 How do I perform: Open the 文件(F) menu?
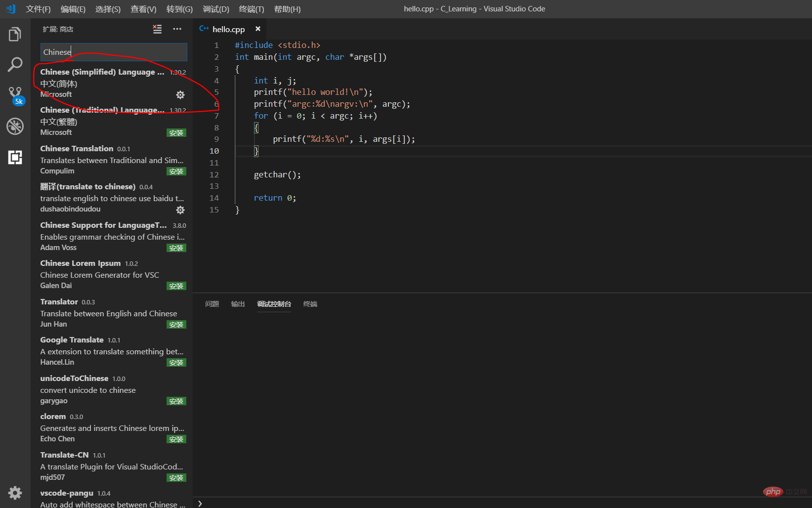click(38, 9)
